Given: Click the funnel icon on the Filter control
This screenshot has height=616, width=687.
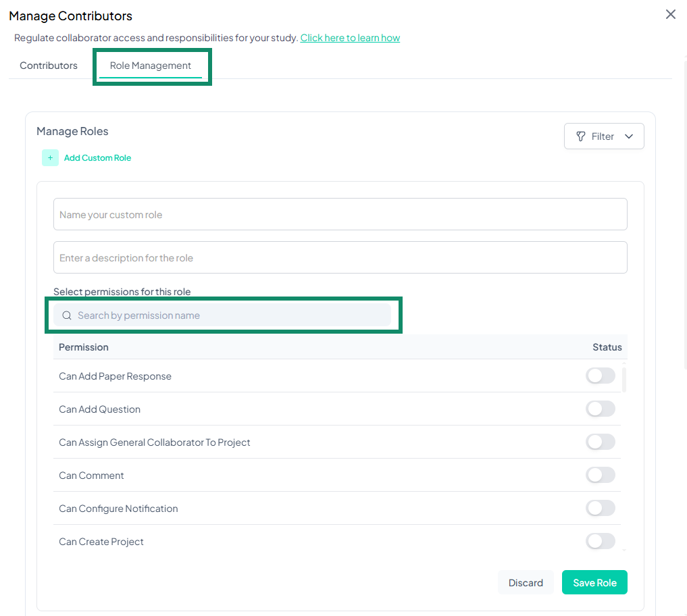Looking at the screenshot, I should click(582, 136).
